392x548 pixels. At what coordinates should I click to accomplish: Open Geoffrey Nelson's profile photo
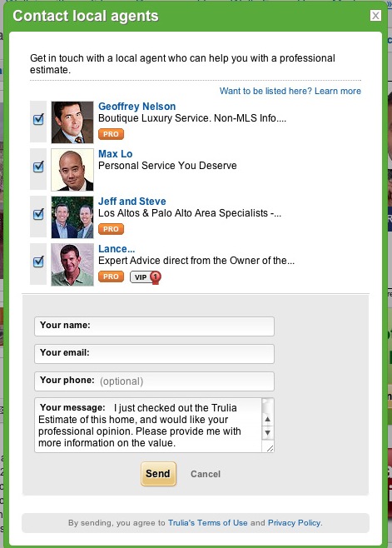click(x=72, y=122)
